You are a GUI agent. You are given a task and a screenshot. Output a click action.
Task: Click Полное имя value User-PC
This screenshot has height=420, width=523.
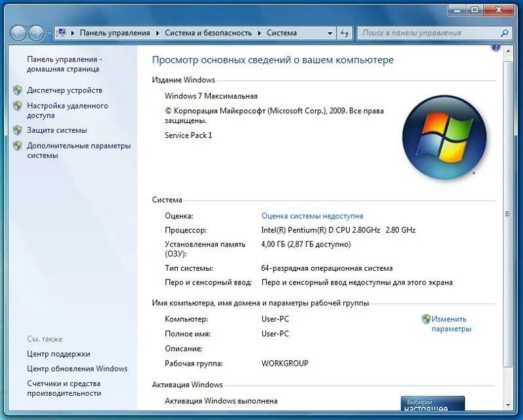pyautogui.click(x=275, y=334)
